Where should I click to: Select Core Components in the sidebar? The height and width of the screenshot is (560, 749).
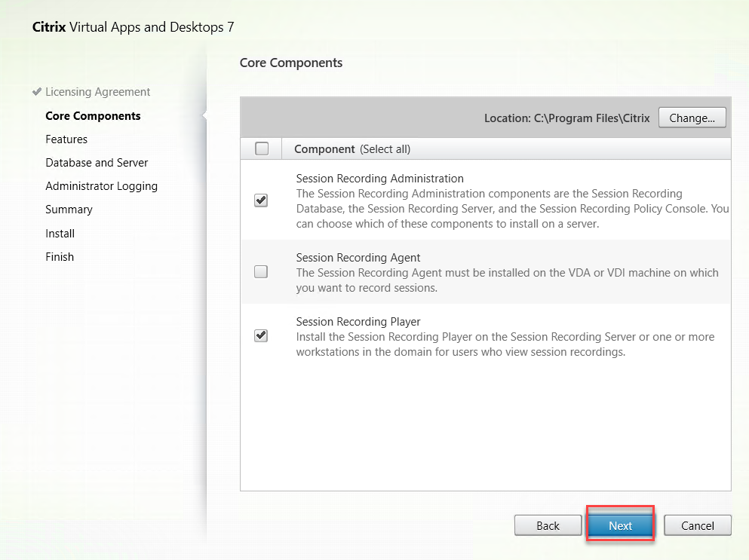[x=93, y=115]
